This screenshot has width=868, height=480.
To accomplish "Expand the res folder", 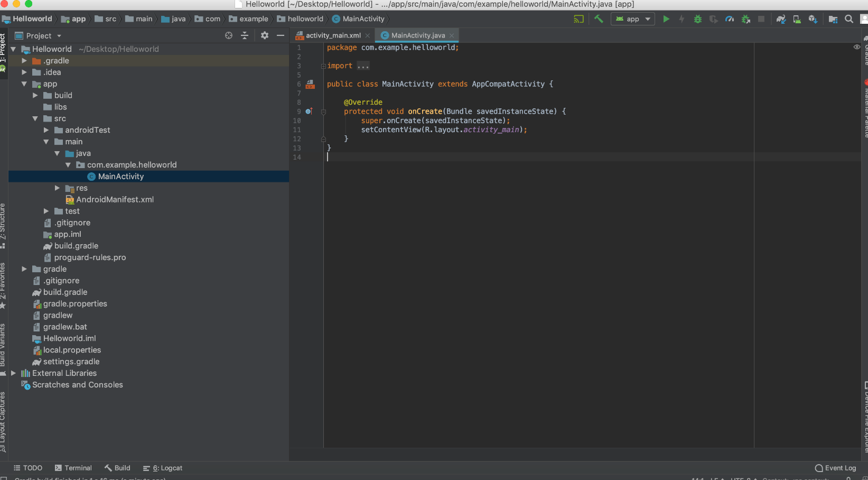I will [x=57, y=188].
